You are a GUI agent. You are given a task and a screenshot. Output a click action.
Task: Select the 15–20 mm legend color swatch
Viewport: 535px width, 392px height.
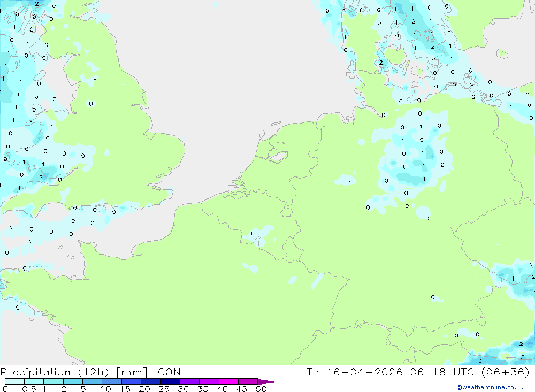[x=132, y=381]
